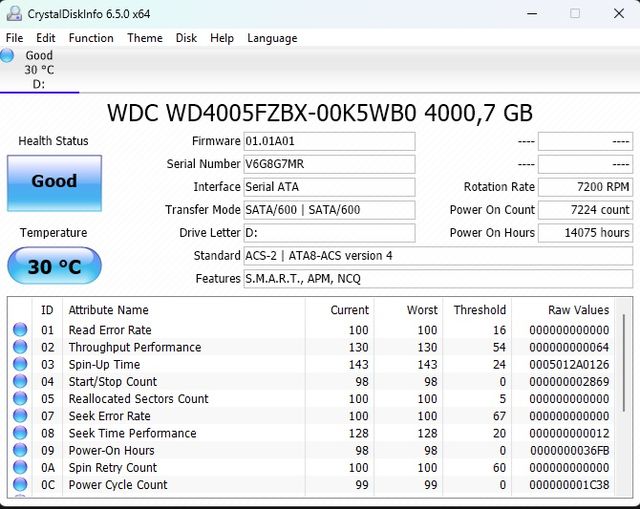Image resolution: width=640 pixels, height=509 pixels.
Task: Select the Spin Retry Count attribute name
Action: tap(113, 467)
